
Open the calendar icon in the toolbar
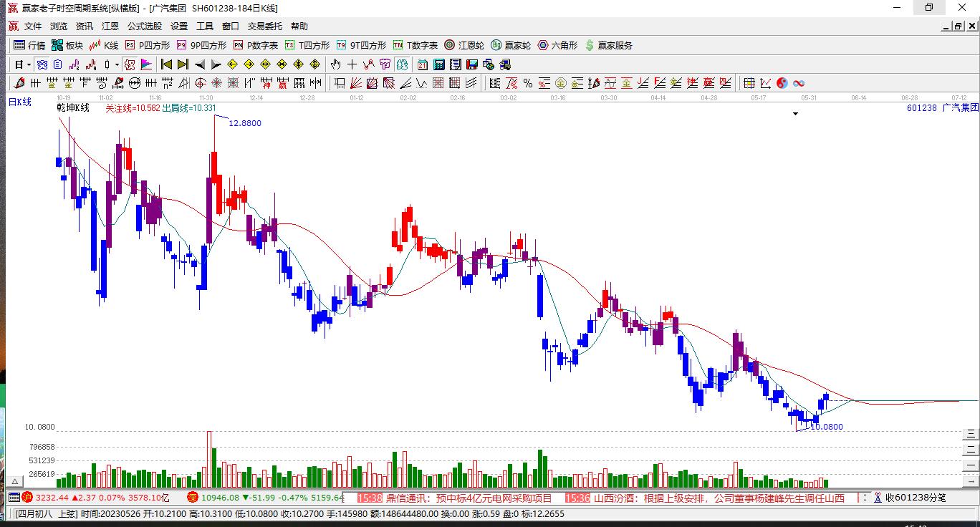423,64
